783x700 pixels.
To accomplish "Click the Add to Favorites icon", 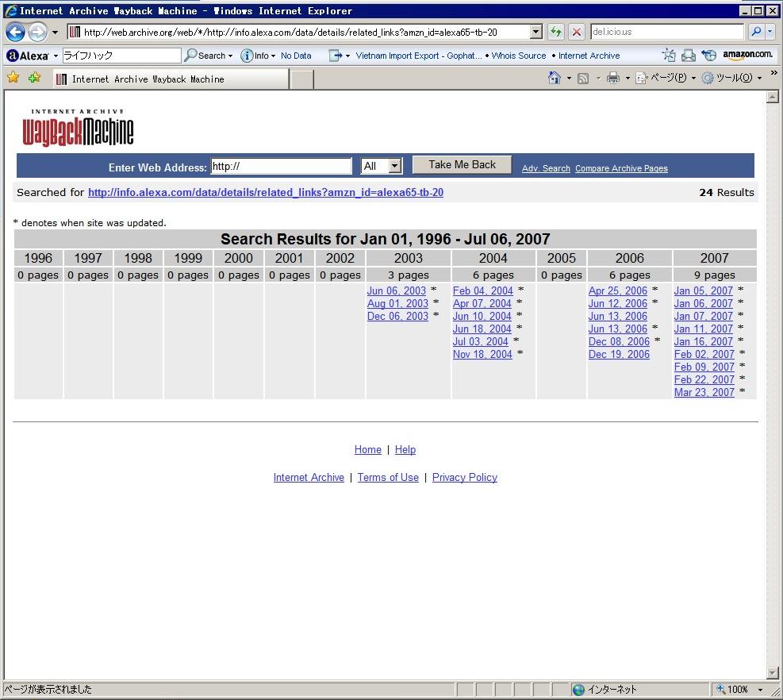I will pyautogui.click(x=34, y=78).
